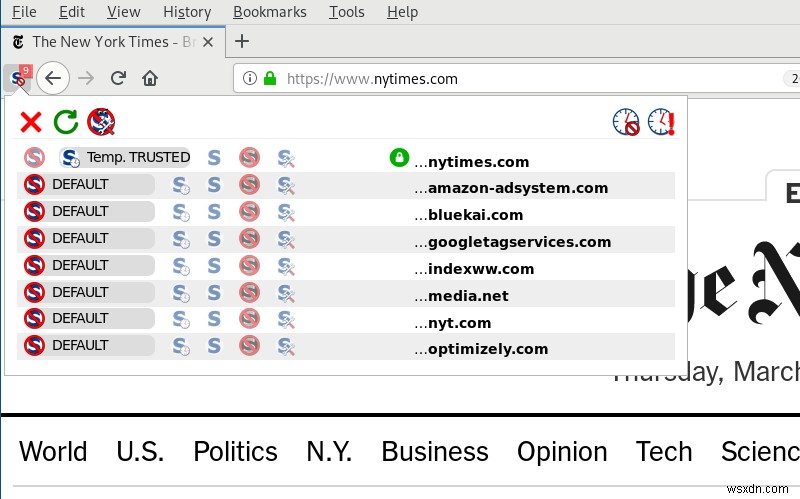Set amazon-adsystem.com to Trusted

[213, 185]
